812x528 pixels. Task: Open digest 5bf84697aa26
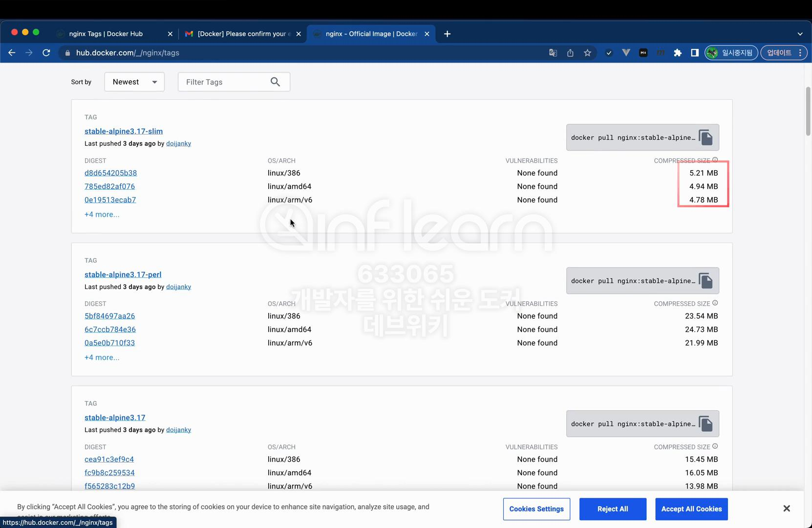coord(109,316)
